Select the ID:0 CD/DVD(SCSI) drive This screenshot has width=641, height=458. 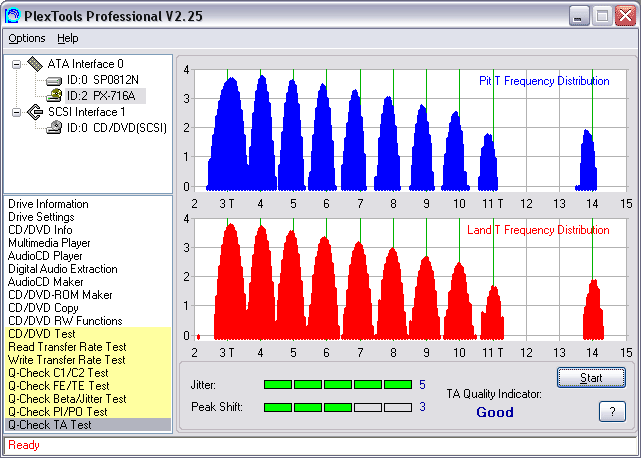[x=117, y=128]
